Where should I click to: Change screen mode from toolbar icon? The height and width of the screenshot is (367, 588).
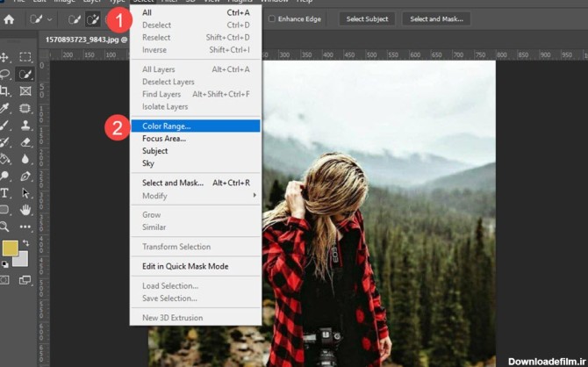[x=25, y=280]
